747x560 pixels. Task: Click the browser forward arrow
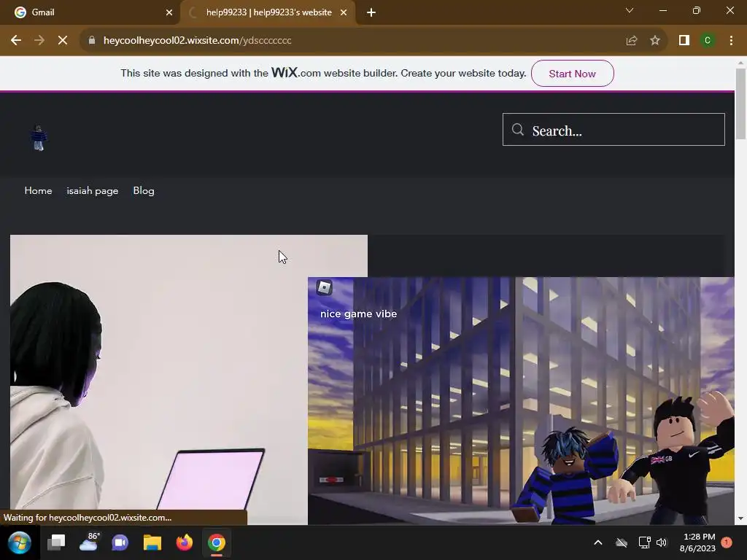pos(39,41)
